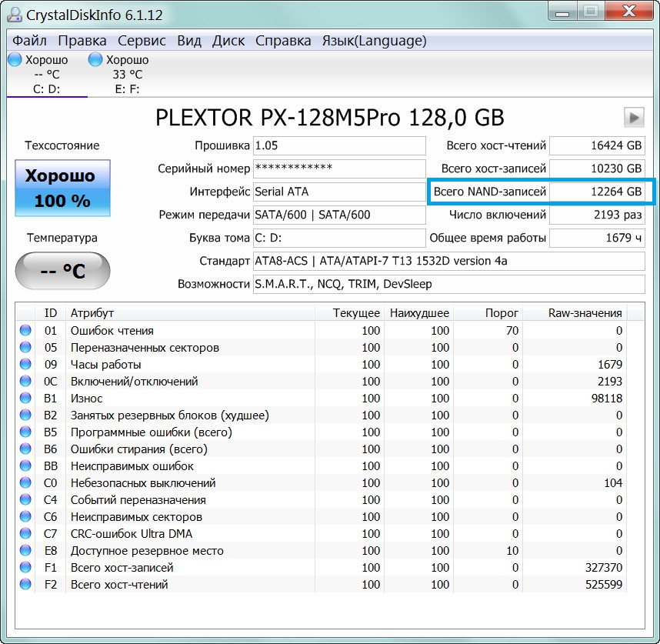The height and width of the screenshot is (644, 660).
Task: Click status orb of E8 Доступное резервное место
Action: coord(25,551)
